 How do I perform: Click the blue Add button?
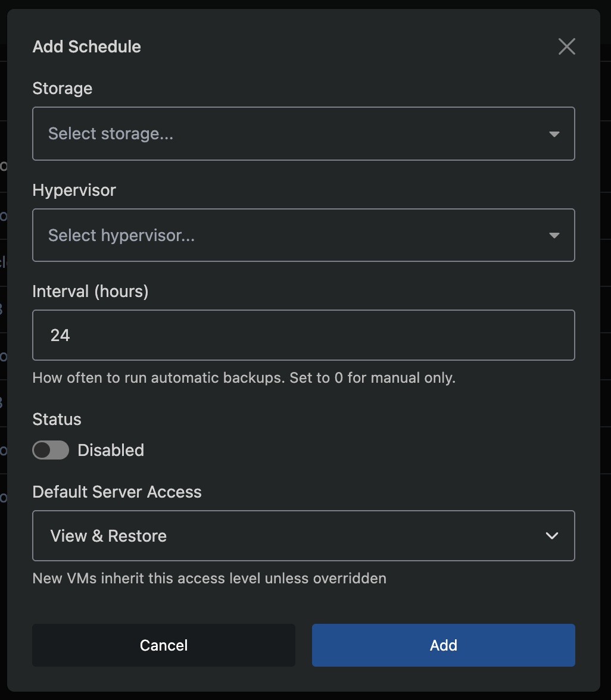coord(443,645)
